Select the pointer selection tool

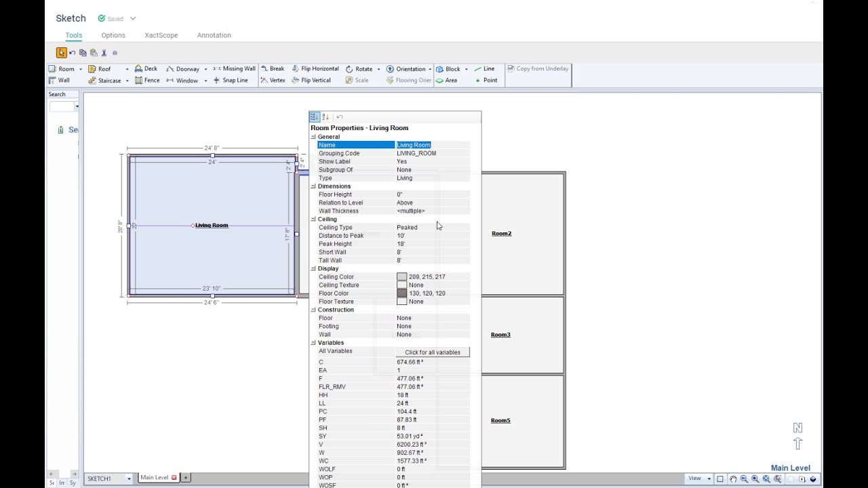(61, 53)
